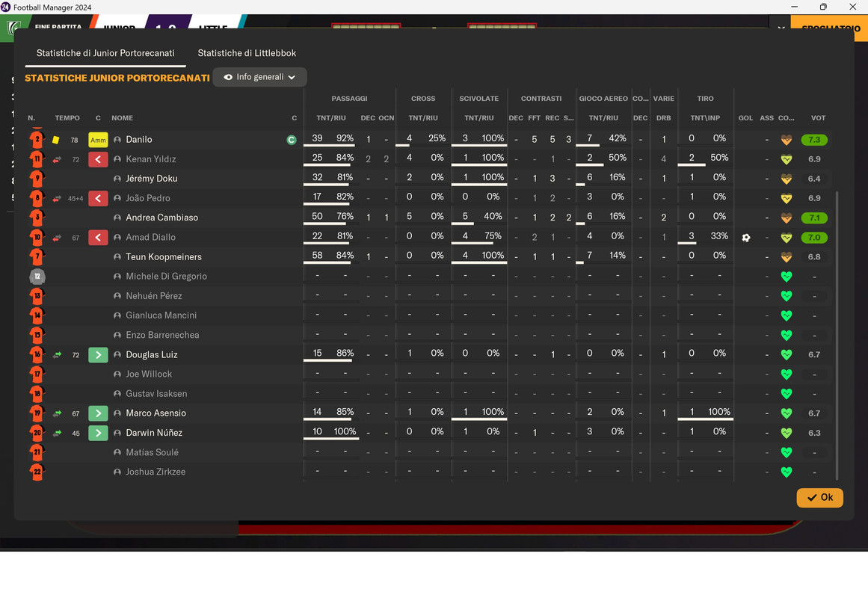868x598 pixels.
Task: Open Marco Asensio player name
Action: point(156,413)
